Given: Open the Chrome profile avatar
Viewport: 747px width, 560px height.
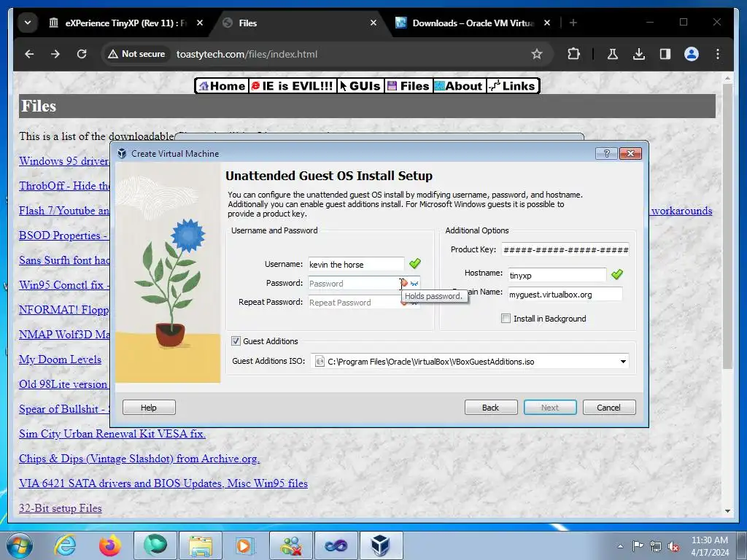Looking at the screenshot, I should pyautogui.click(x=692, y=54).
